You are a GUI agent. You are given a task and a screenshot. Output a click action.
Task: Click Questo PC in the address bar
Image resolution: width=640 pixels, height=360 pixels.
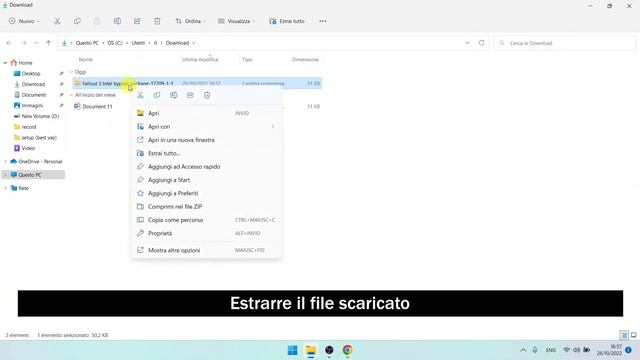[87, 43]
